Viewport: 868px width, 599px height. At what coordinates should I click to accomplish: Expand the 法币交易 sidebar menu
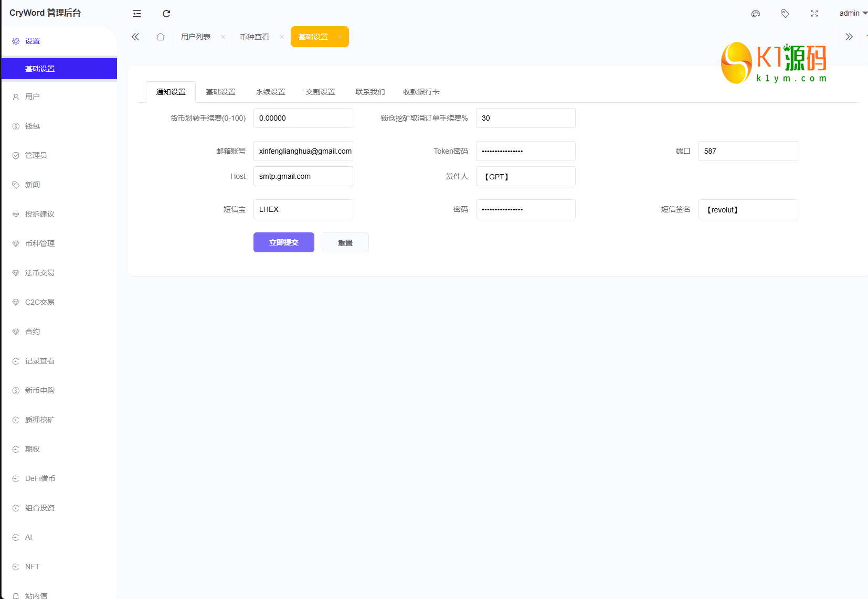click(x=59, y=273)
